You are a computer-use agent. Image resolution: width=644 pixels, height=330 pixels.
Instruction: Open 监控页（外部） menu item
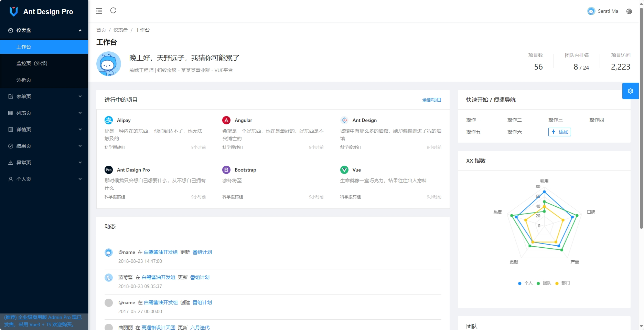(x=44, y=63)
